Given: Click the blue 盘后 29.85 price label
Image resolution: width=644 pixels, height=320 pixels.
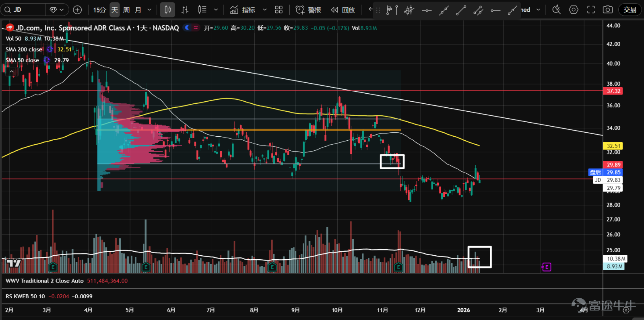Looking at the screenshot, I should click(x=605, y=172).
